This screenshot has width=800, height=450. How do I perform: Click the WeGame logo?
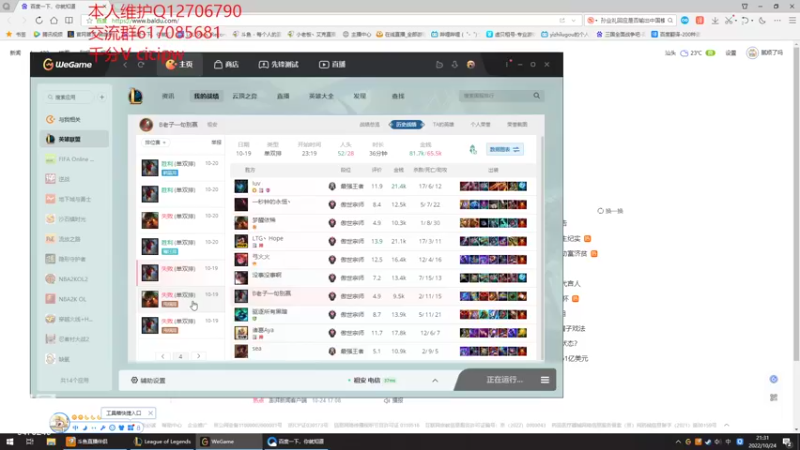pyautogui.click(x=67, y=64)
